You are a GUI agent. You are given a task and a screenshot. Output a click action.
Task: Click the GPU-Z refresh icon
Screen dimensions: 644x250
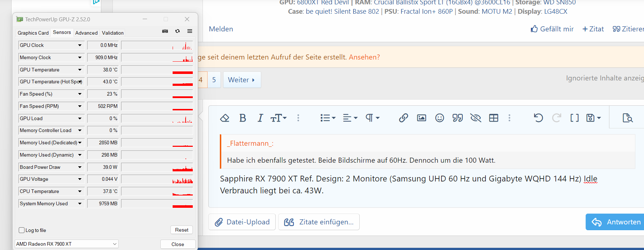coord(178,31)
